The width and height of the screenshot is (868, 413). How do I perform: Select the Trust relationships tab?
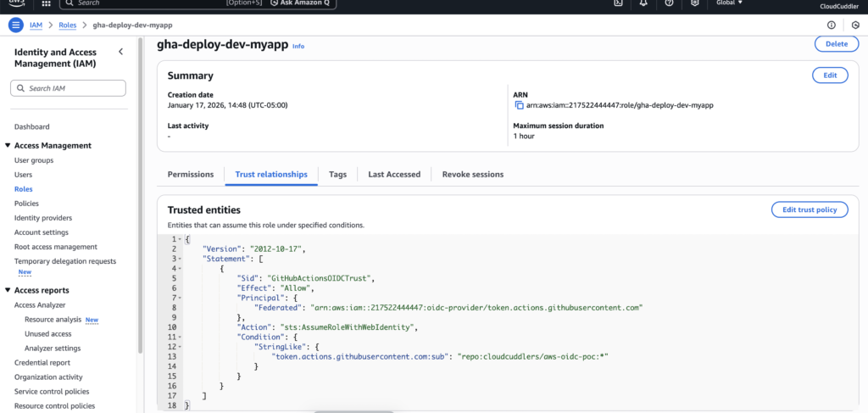coord(271,175)
